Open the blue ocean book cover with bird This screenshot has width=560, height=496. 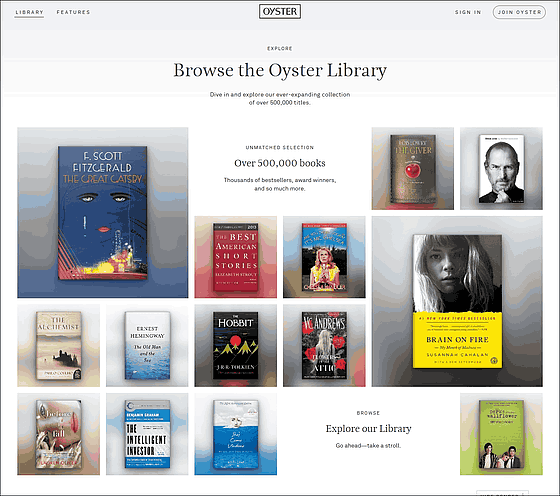235,434
